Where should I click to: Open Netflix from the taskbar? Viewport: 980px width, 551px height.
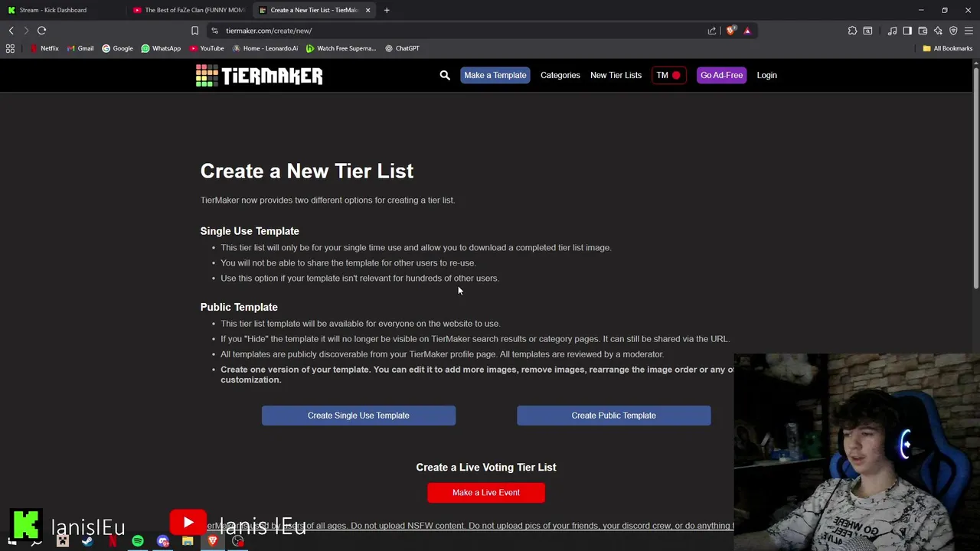113,541
